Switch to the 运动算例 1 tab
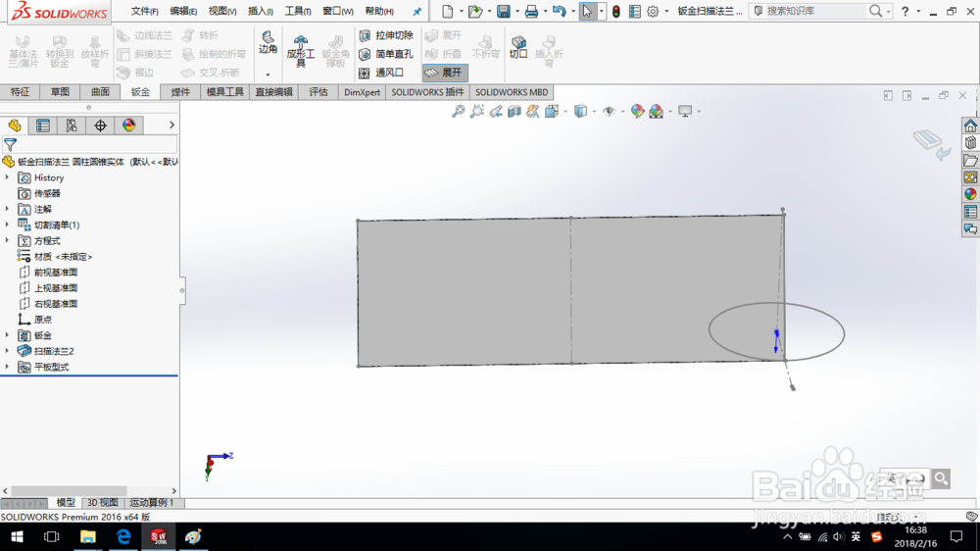This screenshot has width=980, height=551. click(x=152, y=503)
